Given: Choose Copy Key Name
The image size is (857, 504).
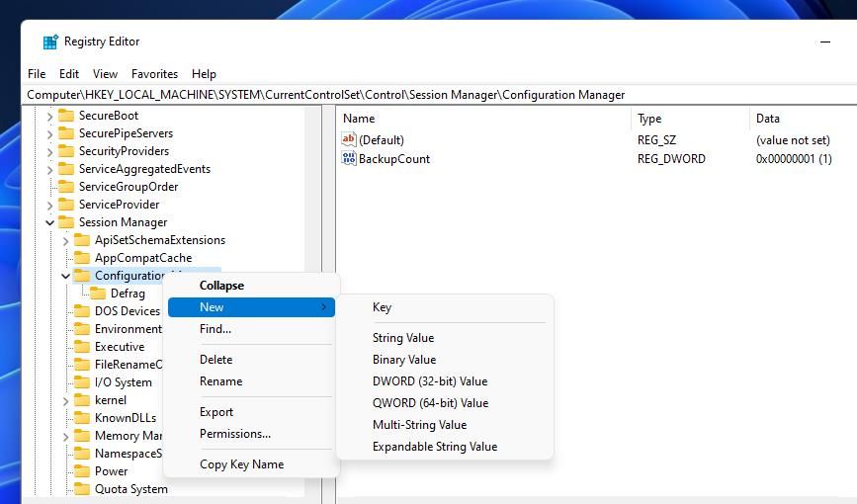Looking at the screenshot, I should point(251,464).
